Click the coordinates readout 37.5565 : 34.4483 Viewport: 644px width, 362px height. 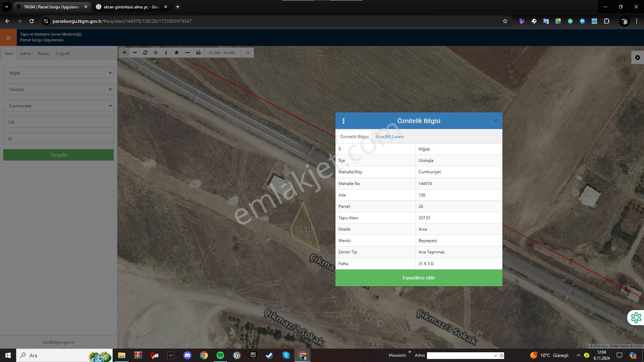tap(222, 53)
